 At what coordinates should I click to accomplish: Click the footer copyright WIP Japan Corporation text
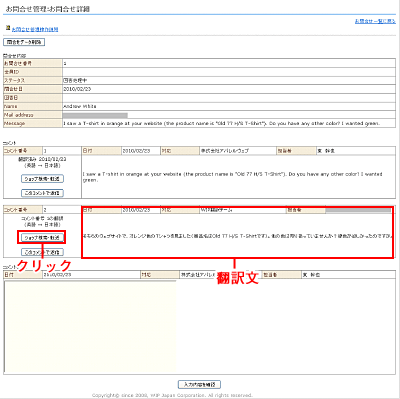pyautogui.click(x=172, y=395)
